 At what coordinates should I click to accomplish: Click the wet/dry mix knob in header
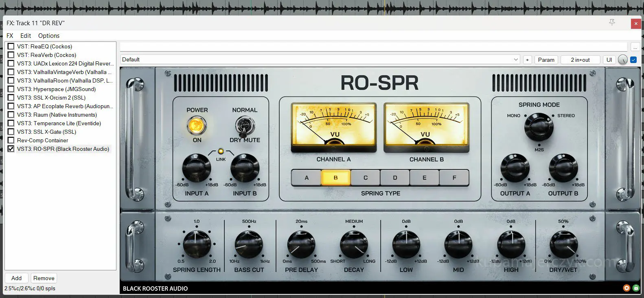tap(622, 60)
